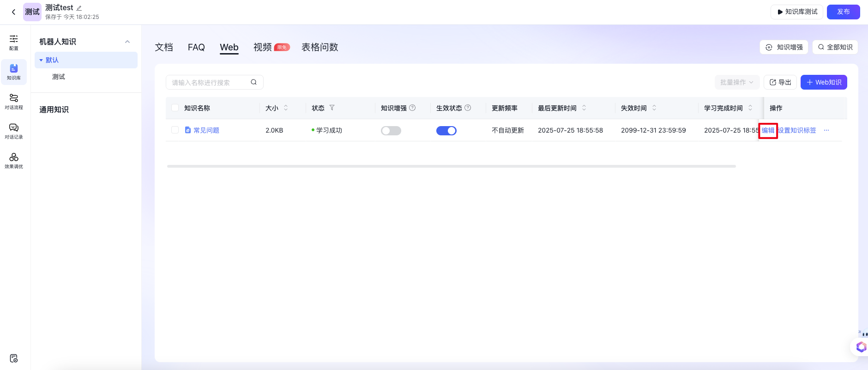Click the 知识名称 column header
Screen dimensions: 868x370
point(197,108)
